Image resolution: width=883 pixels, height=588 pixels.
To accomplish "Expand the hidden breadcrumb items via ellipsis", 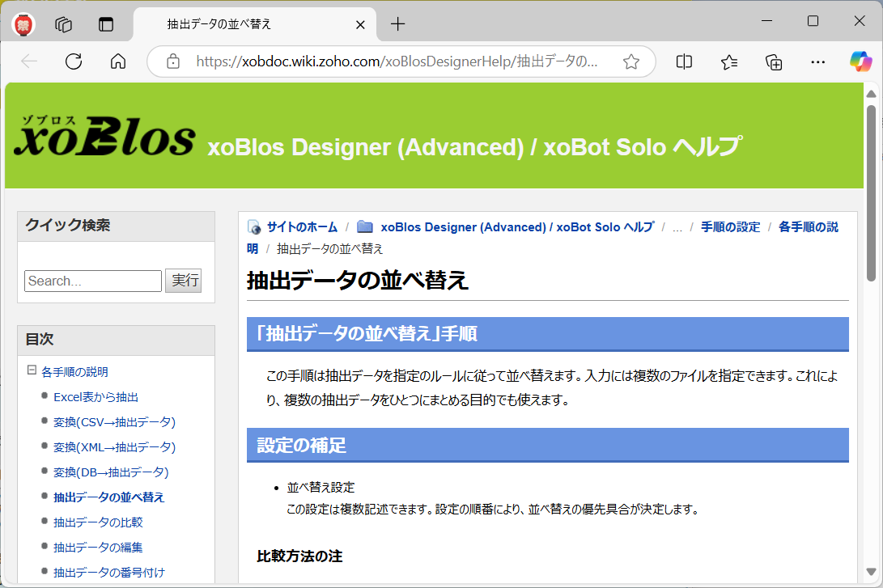I will click(677, 227).
